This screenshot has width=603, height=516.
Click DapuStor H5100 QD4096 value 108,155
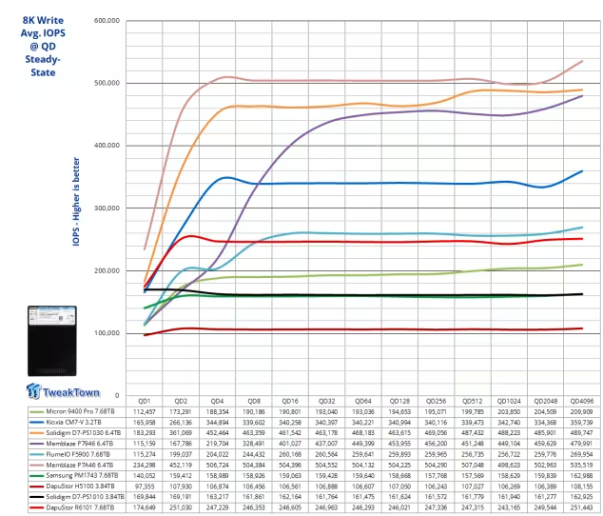[582, 486]
